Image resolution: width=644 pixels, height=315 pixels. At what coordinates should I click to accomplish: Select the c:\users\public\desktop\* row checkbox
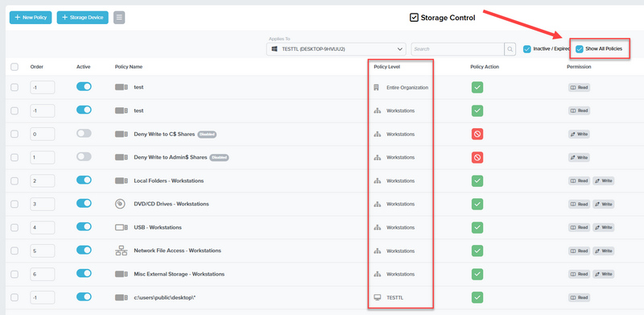point(14,297)
